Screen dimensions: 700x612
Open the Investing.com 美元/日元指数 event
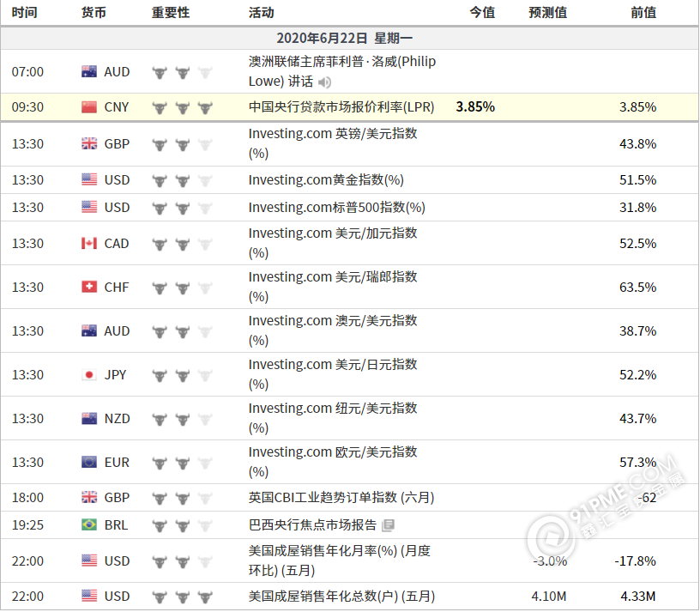click(x=333, y=374)
